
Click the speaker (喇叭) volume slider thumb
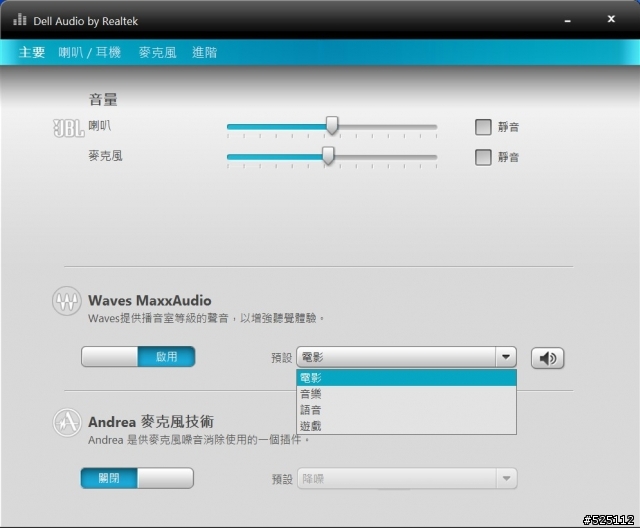pos(332,125)
